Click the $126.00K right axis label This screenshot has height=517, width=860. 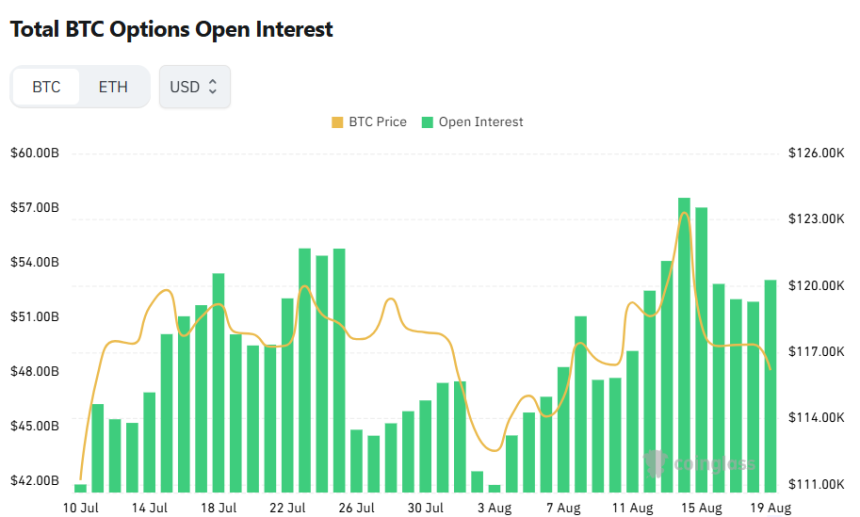(x=817, y=153)
